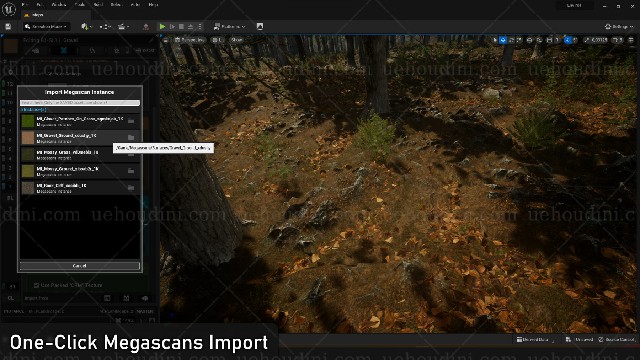Image resolution: width=640 pixels, height=360 pixels.
Task: Open the camera speed setting in viewport
Action: pos(618,40)
